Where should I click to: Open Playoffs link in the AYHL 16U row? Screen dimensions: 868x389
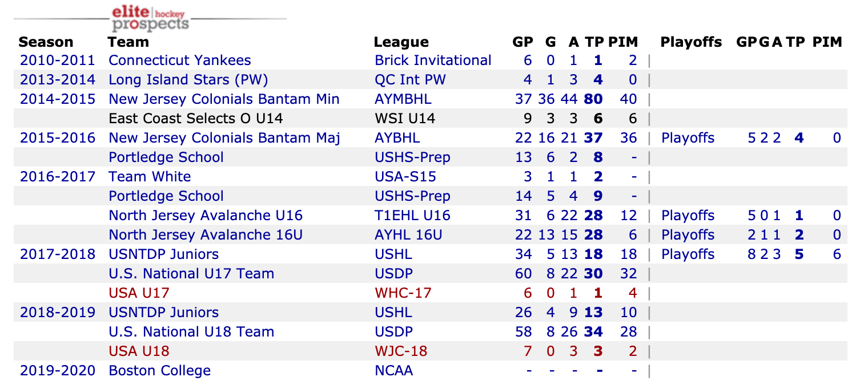coord(688,235)
